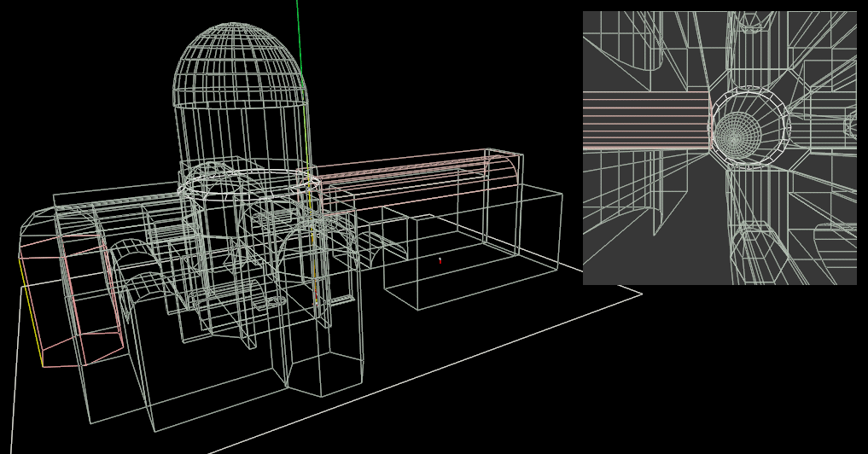Select the wireframe dome atop the tower
The width and height of the screenshot is (868, 454).
click(x=239, y=65)
